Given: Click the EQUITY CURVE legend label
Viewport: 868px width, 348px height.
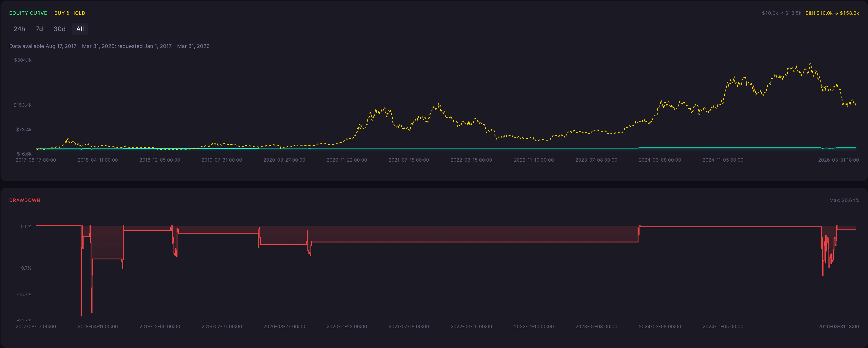Looking at the screenshot, I should 28,13.
